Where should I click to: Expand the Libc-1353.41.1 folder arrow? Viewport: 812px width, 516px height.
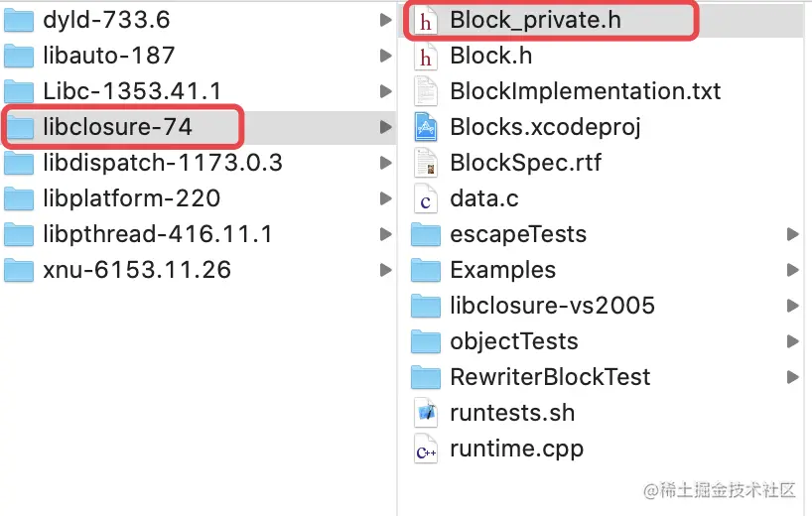[x=384, y=91]
